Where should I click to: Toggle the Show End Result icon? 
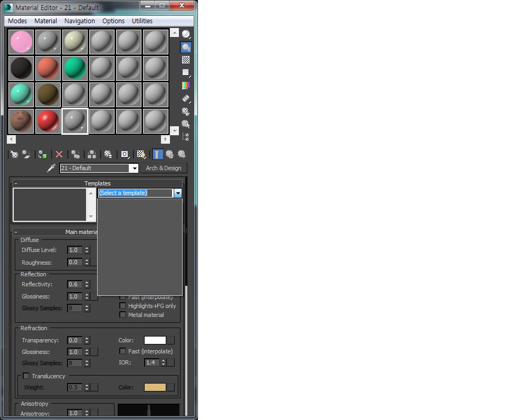[157, 154]
